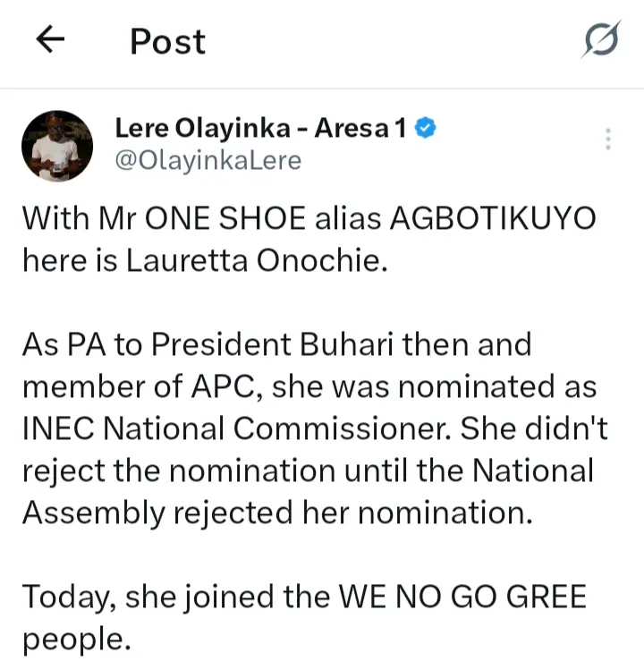The height and width of the screenshot is (661, 644).
Task: Tap the Post header title
Action: click(x=168, y=41)
